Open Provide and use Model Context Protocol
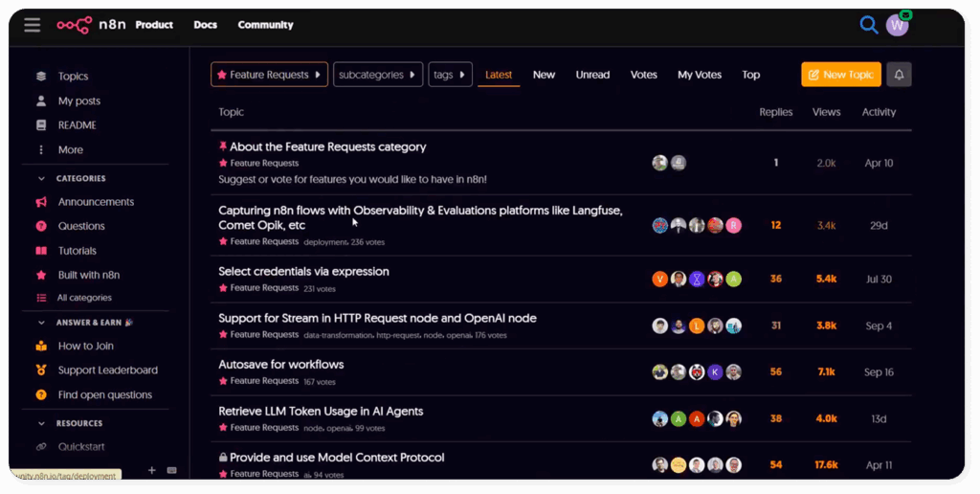980x494 pixels. coord(337,458)
